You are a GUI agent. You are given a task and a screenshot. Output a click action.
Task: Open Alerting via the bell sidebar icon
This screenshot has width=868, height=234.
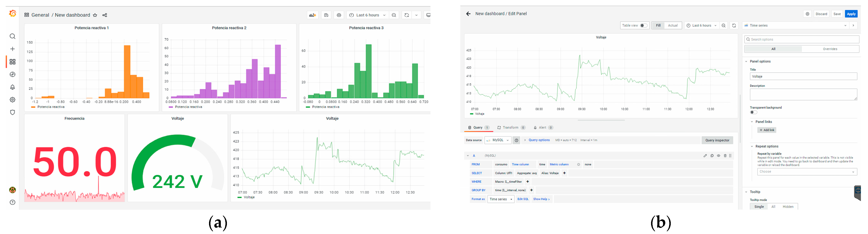(12, 87)
